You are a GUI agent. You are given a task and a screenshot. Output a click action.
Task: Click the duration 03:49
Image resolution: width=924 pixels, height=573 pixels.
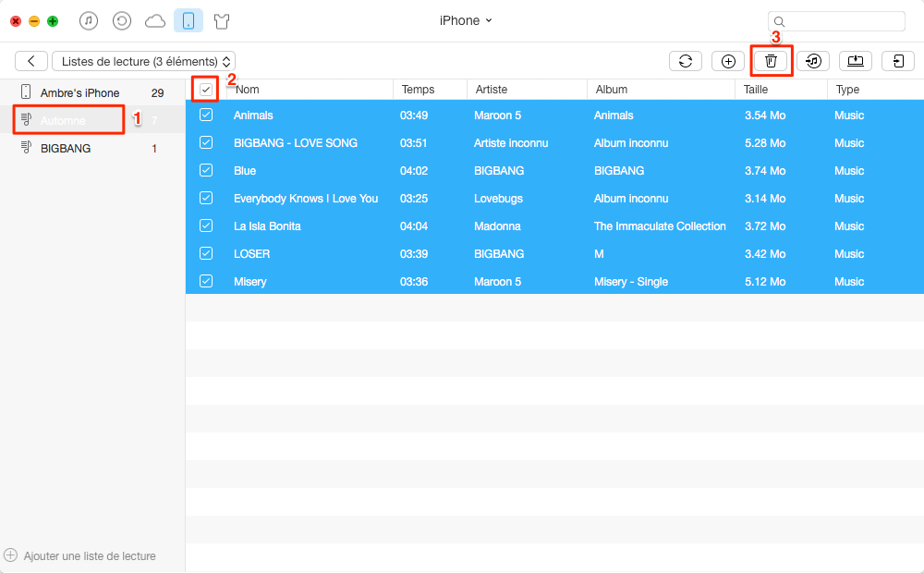pyautogui.click(x=414, y=116)
